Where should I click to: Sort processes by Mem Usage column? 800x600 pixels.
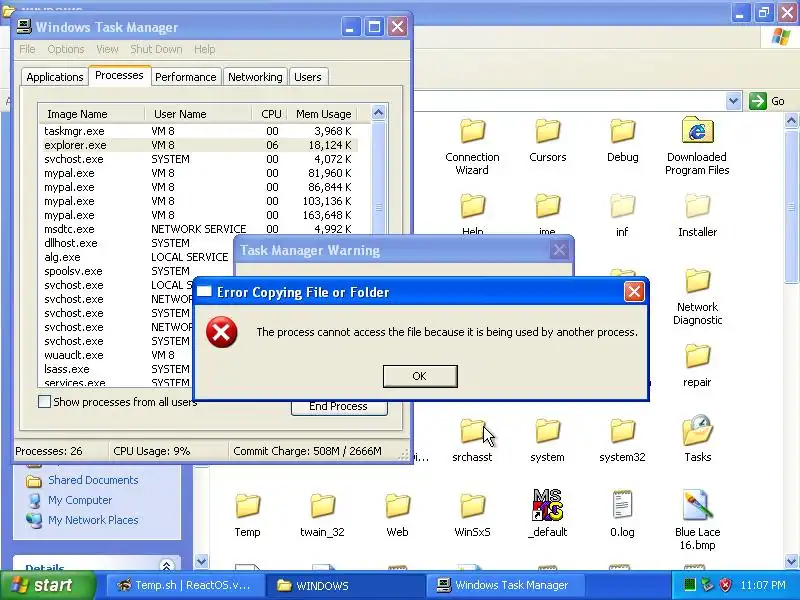click(x=321, y=114)
